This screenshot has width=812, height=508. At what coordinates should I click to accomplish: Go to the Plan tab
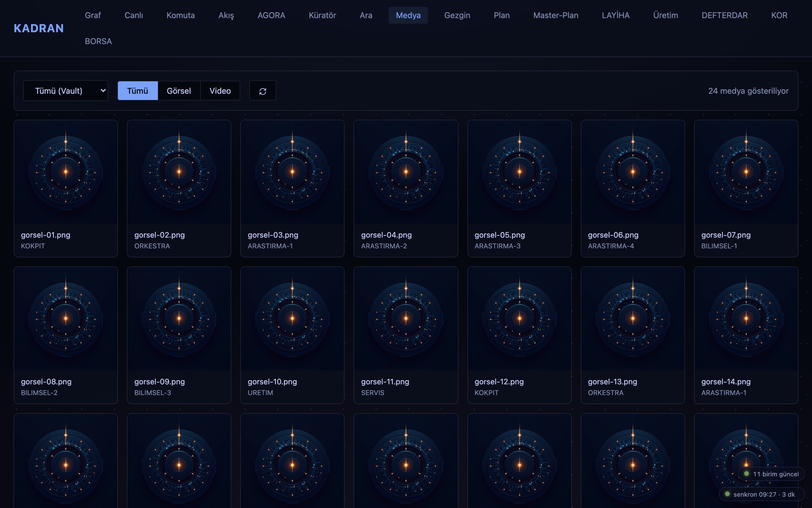tap(502, 15)
